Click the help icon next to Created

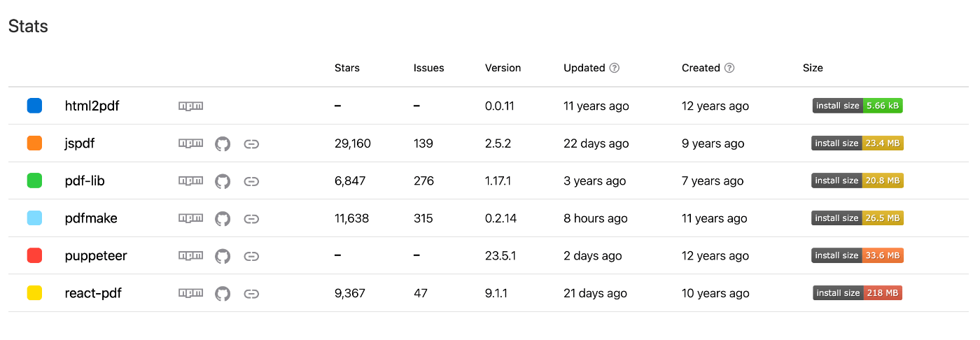(729, 68)
